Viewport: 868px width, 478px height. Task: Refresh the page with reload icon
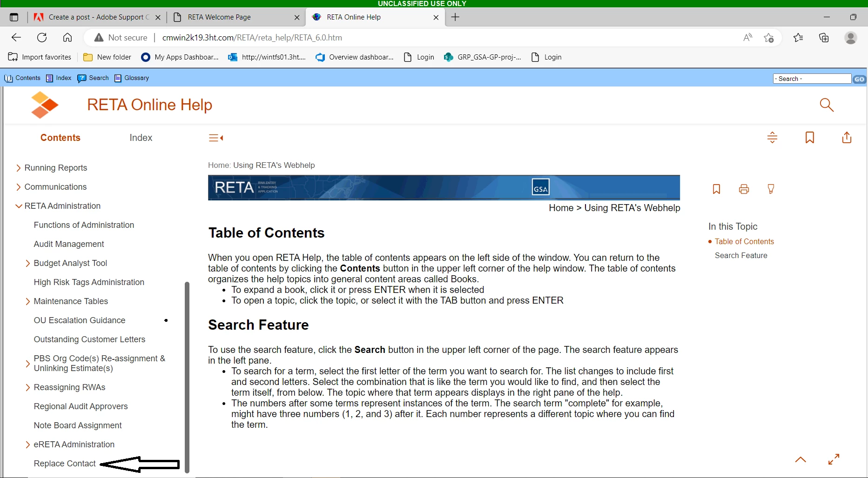coord(42,38)
